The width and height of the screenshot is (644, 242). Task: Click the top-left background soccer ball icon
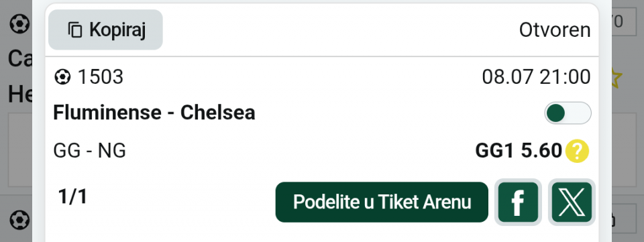point(19,24)
